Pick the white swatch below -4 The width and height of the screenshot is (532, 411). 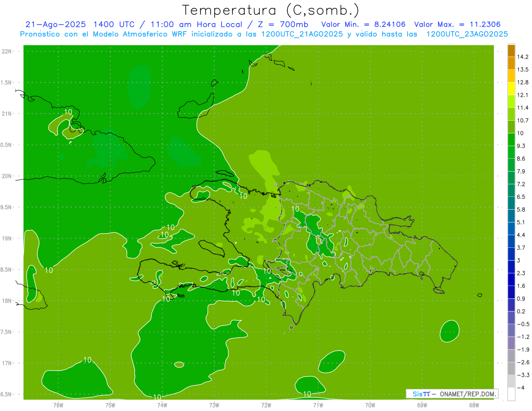pyautogui.click(x=511, y=394)
